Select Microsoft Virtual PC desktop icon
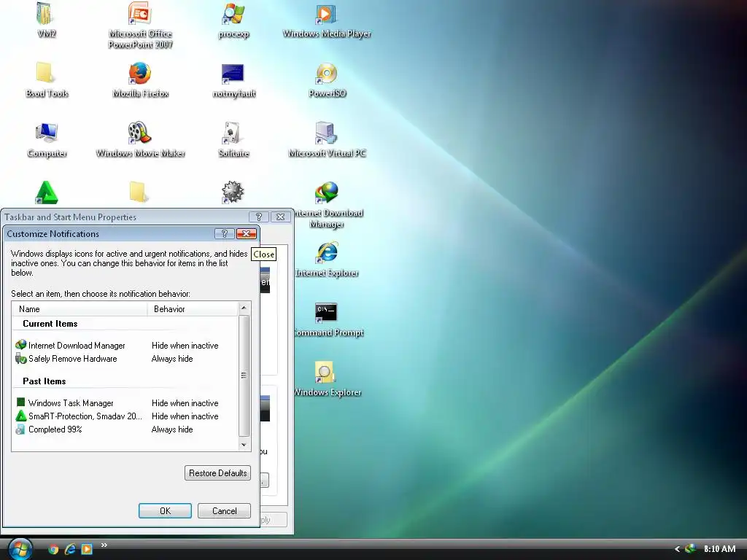 327,139
